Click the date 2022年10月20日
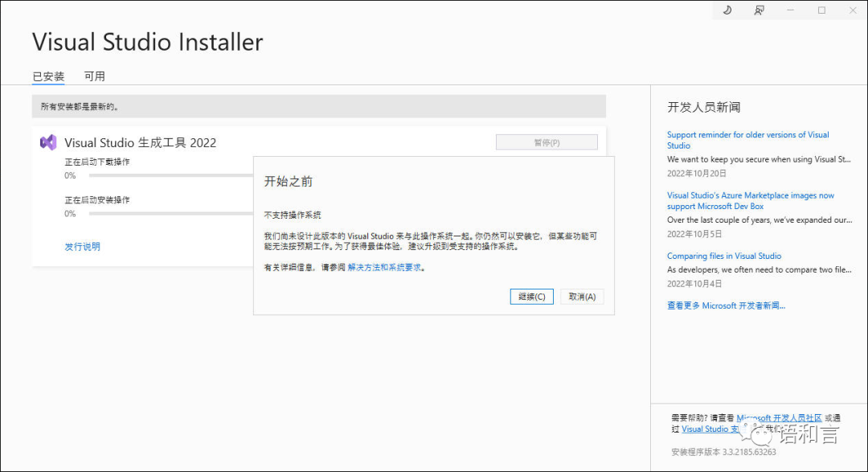This screenshot has width=868, height=472. [696, 174]
